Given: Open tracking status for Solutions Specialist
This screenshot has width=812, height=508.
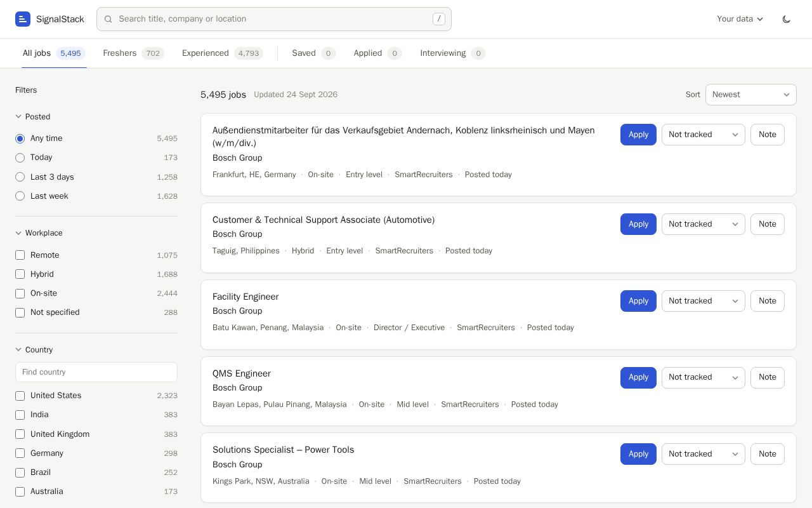Looking at the screenshot, I should [x=704, y=454].
